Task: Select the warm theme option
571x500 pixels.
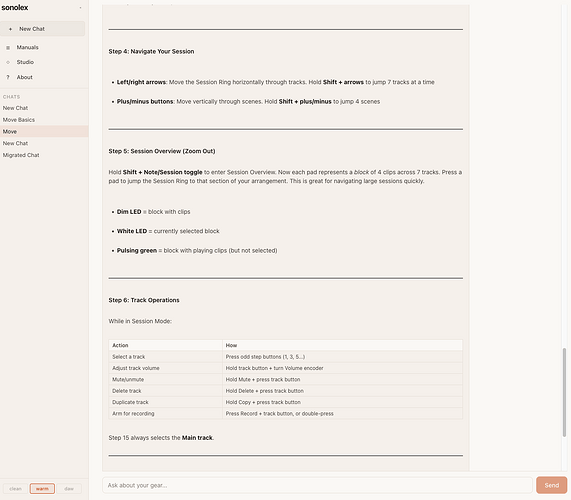Action: click(x=42, y=489)
